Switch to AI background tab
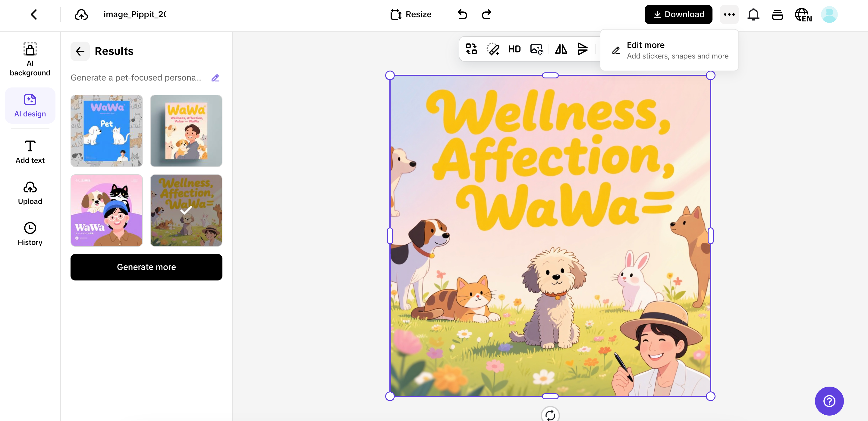868x421 pixels. coord(30,59)
